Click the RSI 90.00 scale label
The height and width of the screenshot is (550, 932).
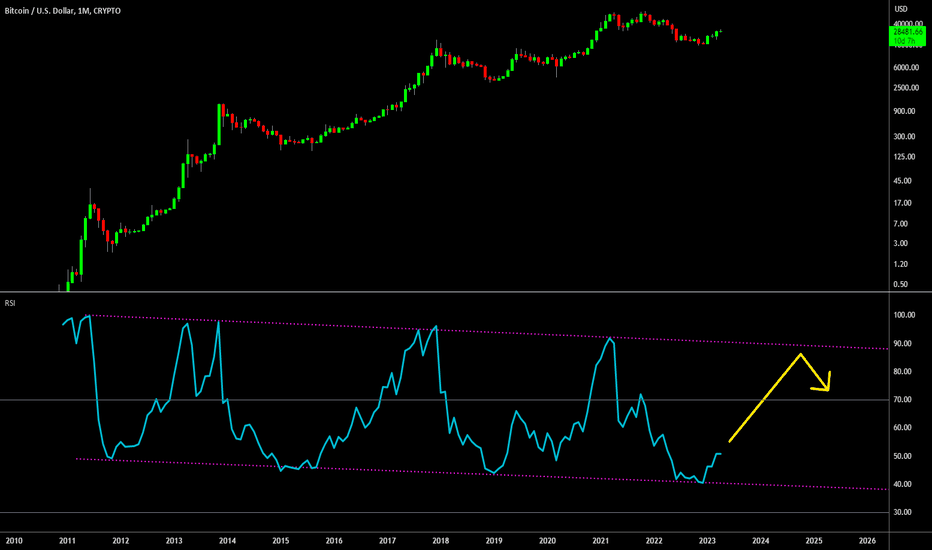903,344
